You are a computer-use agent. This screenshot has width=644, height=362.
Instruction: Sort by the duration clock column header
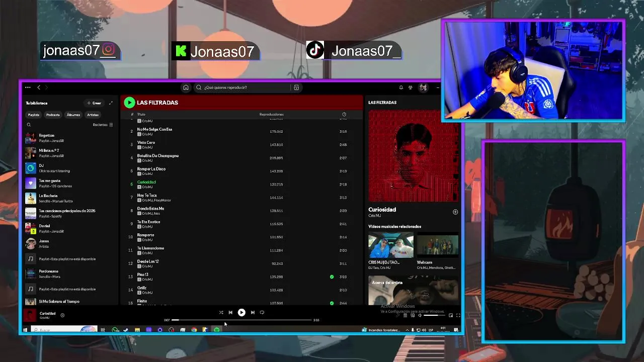[344, 114]
